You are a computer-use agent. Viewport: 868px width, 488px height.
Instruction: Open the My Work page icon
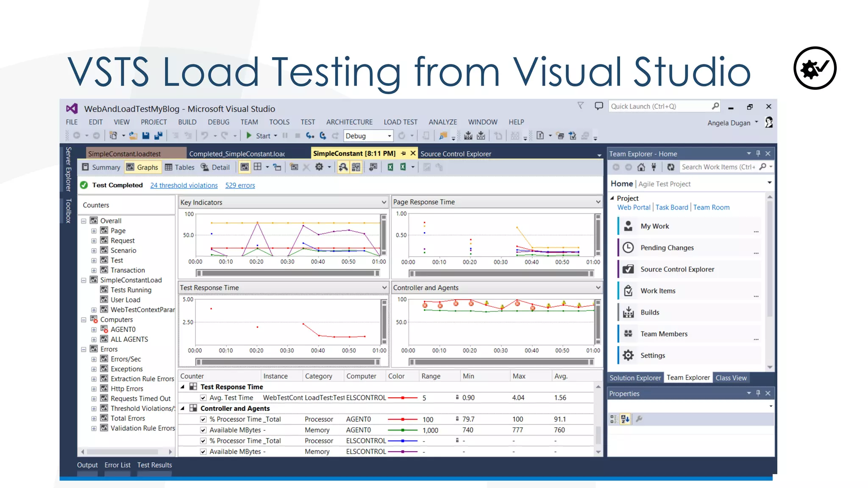pos(628,226)
